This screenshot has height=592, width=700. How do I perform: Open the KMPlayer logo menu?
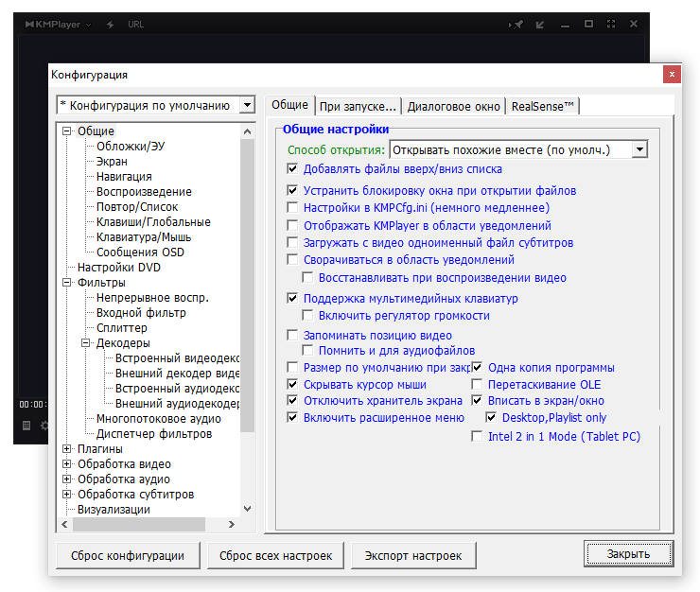(58, 25)
